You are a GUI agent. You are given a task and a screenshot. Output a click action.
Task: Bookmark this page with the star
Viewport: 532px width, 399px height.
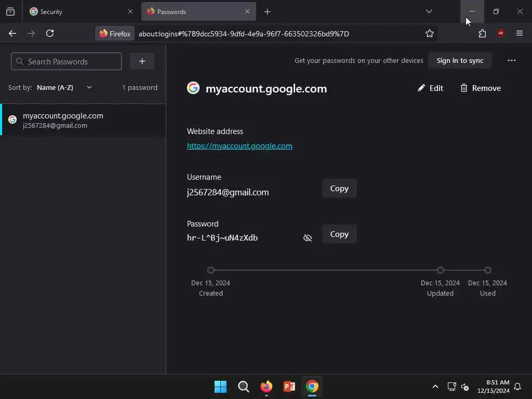(x=430, y=34)
